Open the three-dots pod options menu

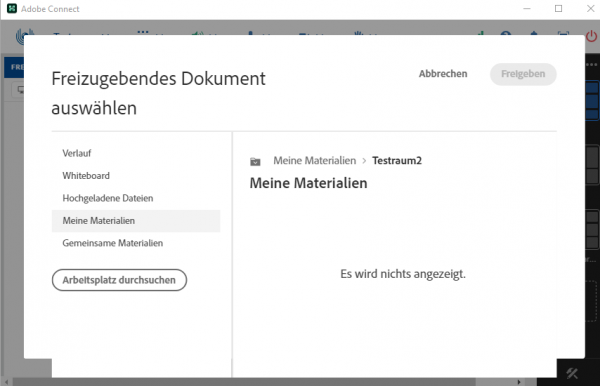coord(592,65)
